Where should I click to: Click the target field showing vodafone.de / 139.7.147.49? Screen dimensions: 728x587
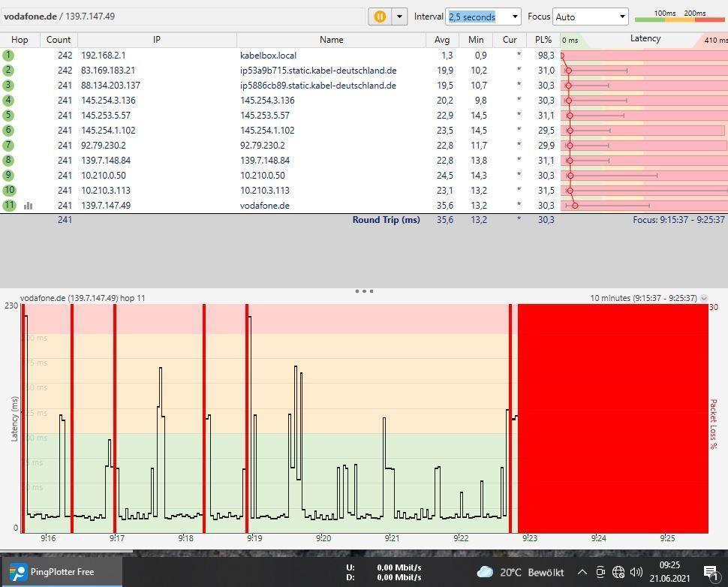pyautogui.click(x=183, y=17)
